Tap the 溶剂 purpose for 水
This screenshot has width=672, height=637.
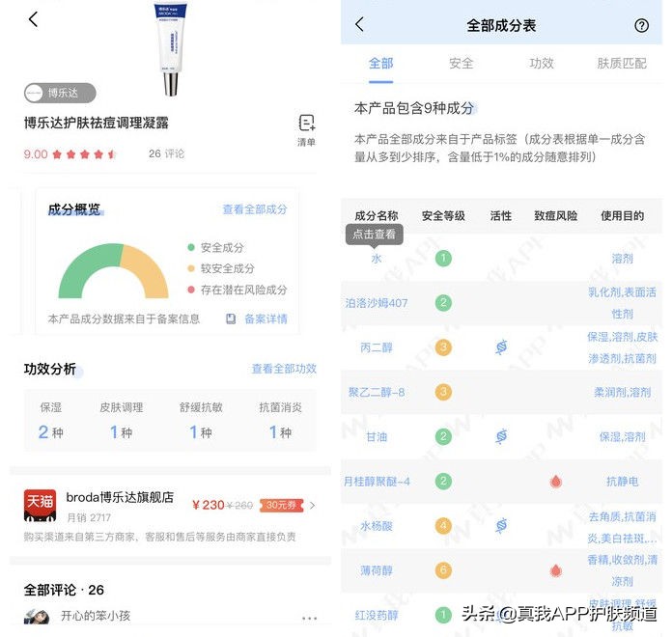click(x=622, y=259)
